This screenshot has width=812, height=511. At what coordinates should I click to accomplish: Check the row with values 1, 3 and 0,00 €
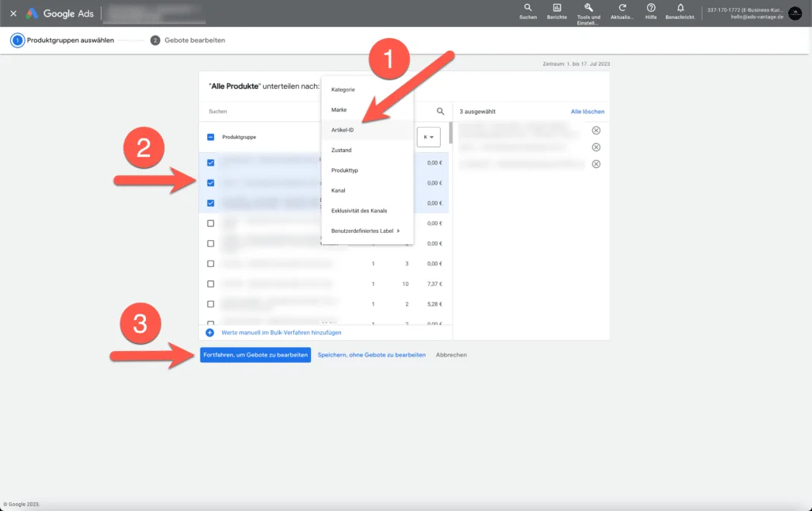pos(210,263)
